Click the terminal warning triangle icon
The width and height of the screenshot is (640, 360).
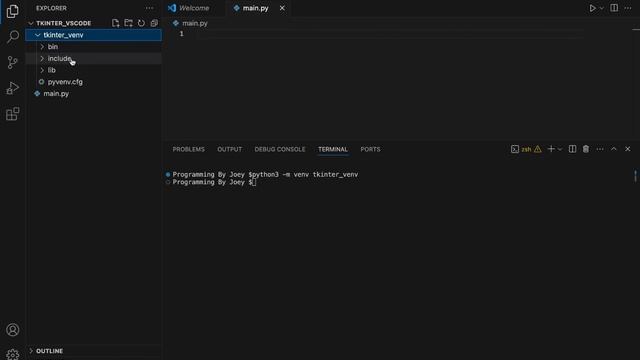tap(538, 149)
